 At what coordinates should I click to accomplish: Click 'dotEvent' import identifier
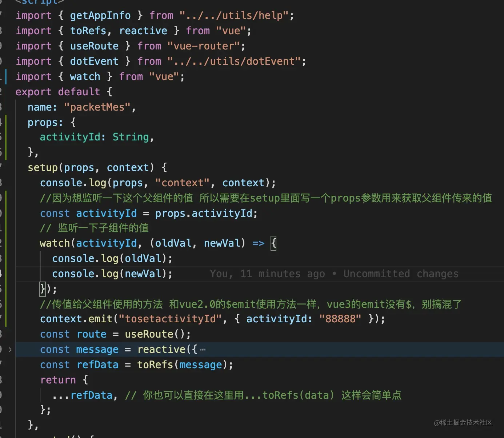click(x=94, y=61)
